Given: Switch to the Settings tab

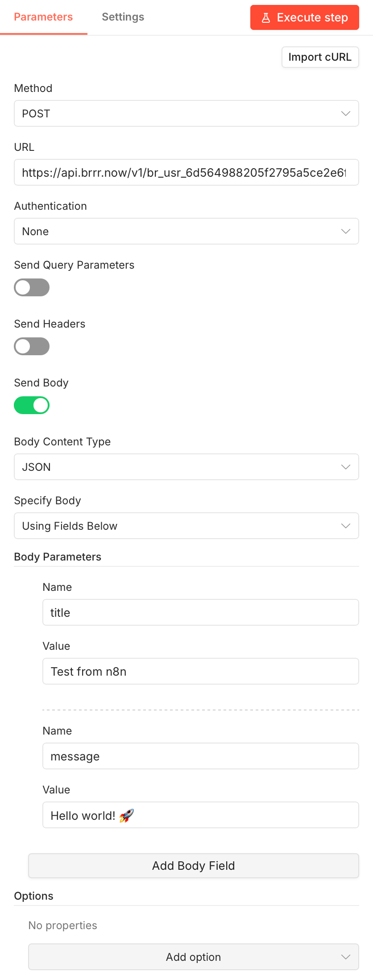Looking at the screenshot, I should (123, 17).
